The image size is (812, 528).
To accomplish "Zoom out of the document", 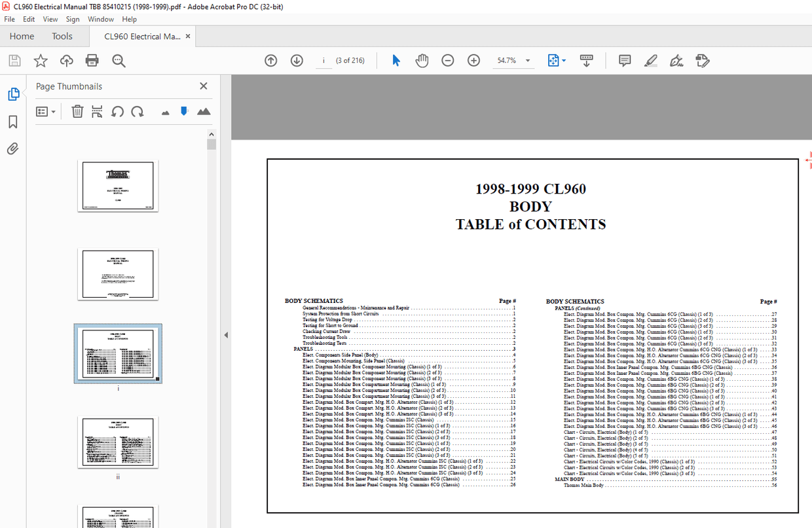I will tap(447, 60).
